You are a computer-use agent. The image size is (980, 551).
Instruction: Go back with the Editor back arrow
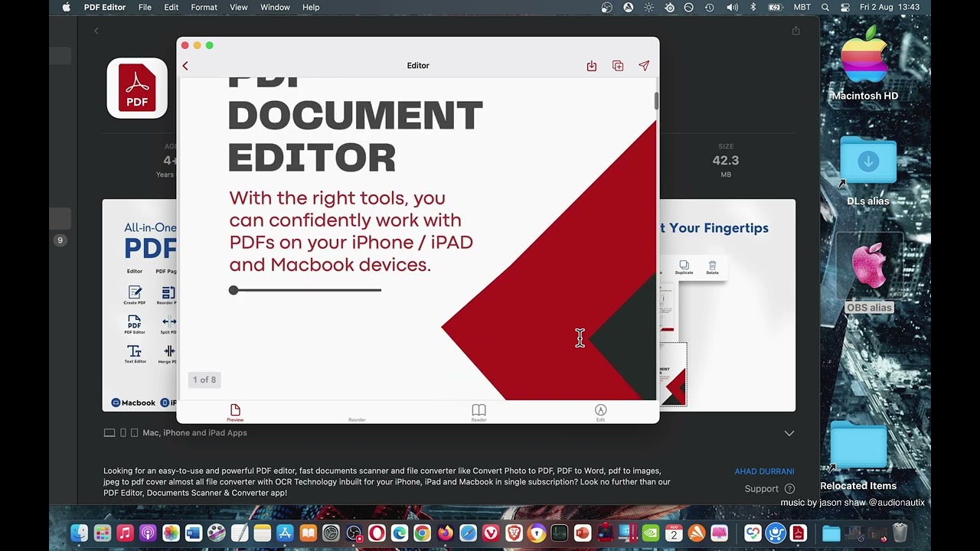click(x=185, y=66)
